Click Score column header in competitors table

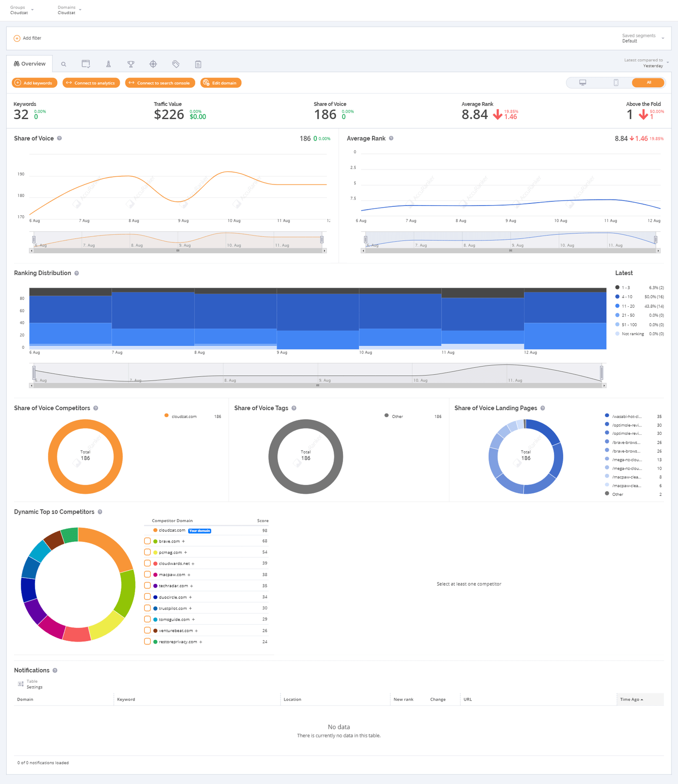click(x=263, y=520)
